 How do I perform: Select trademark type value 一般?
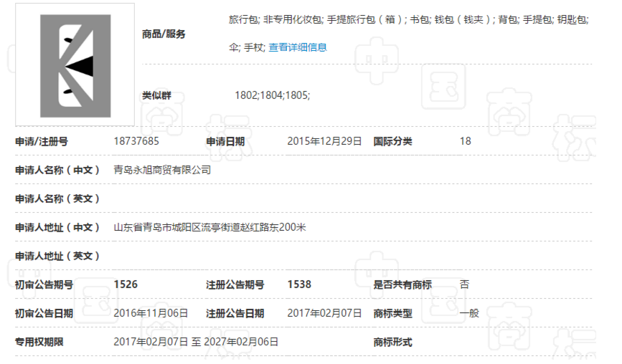click(469, 314)
